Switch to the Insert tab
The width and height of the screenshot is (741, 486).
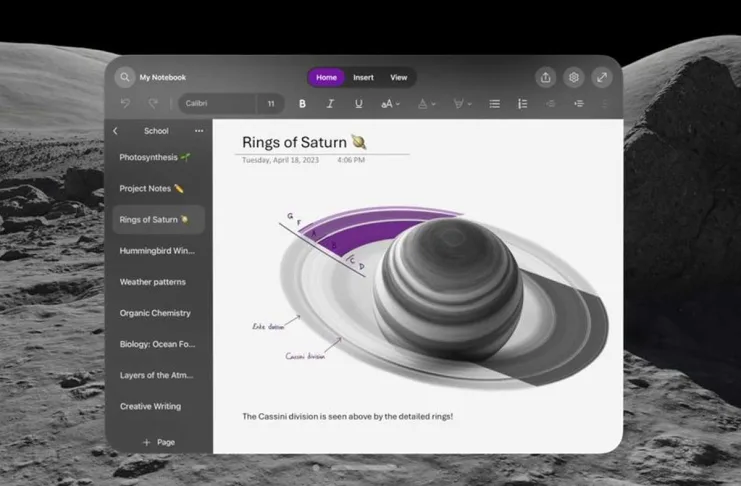click(363, 78)
